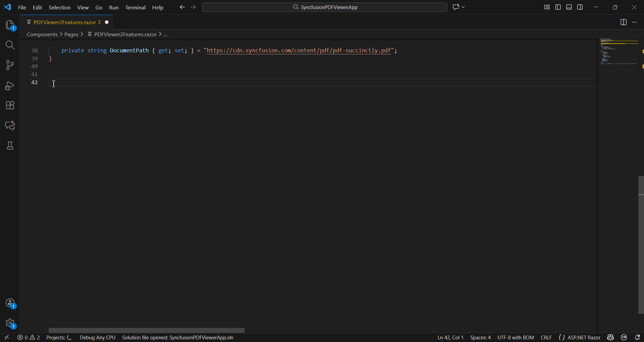Open the Manage settings gear
This screenshot has width=644, height=342.
pos(10,323)
